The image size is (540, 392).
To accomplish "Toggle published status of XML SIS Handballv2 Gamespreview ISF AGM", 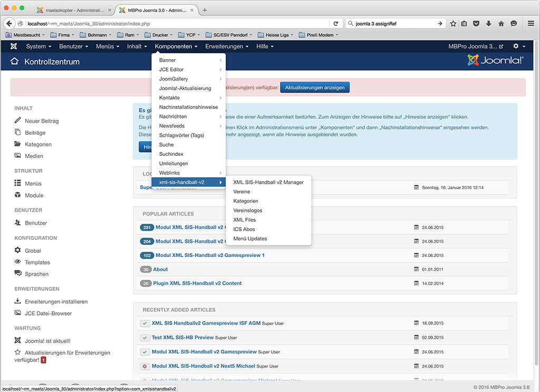I will coord(144,323).
